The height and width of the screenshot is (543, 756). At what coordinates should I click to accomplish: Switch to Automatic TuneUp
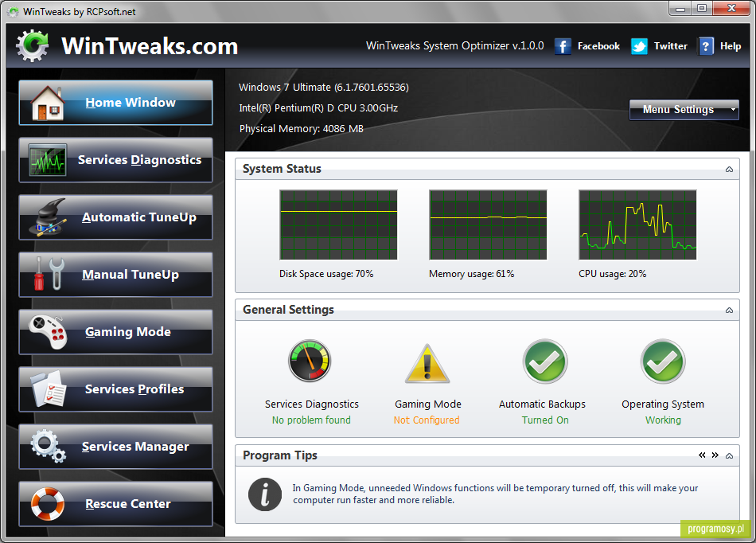115,217
